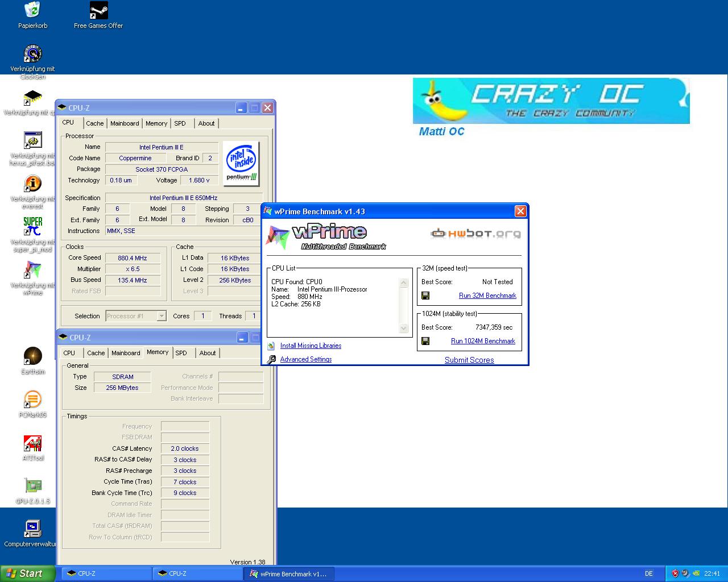This screenshot has width=728, height=582.
Task: Click the Advanced Settings magnifier wrench icon
Action: click(272, 359)
